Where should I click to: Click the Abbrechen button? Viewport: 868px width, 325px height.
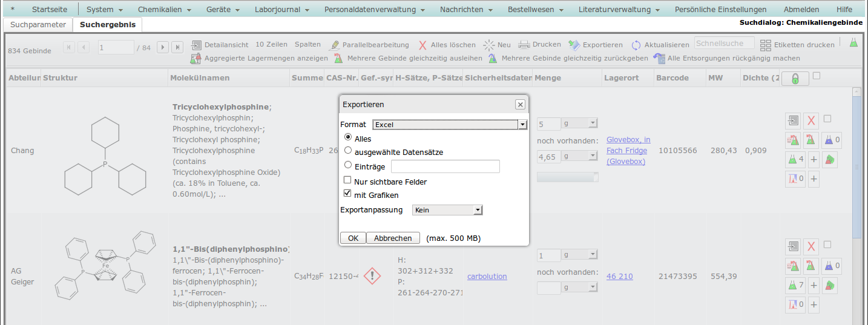pos(393,238)
